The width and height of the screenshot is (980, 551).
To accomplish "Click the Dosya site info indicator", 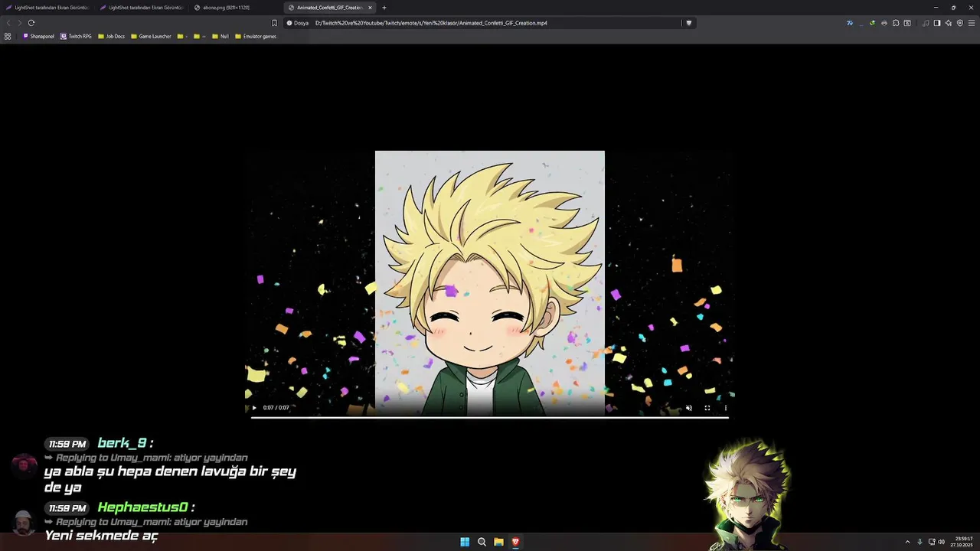I will pyautogui.click(x=298, y=23).
